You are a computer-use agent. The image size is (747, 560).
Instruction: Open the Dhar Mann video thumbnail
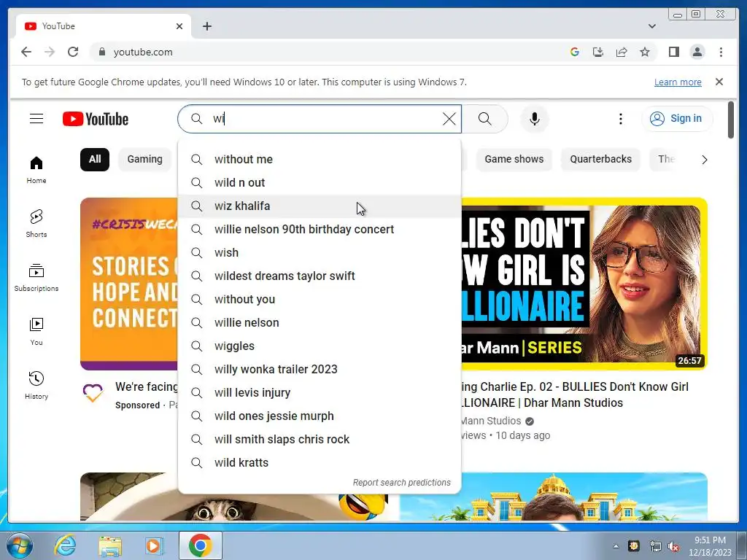584,284
